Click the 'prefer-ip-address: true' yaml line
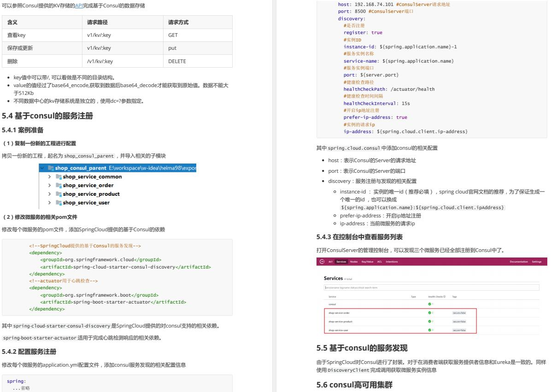Image resolution: width=551 pixels, height=392 pixels. [375, 117]
